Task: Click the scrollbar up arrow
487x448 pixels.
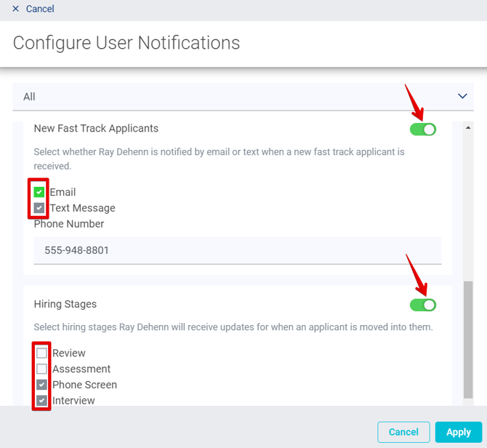Action: click(468, 128)
